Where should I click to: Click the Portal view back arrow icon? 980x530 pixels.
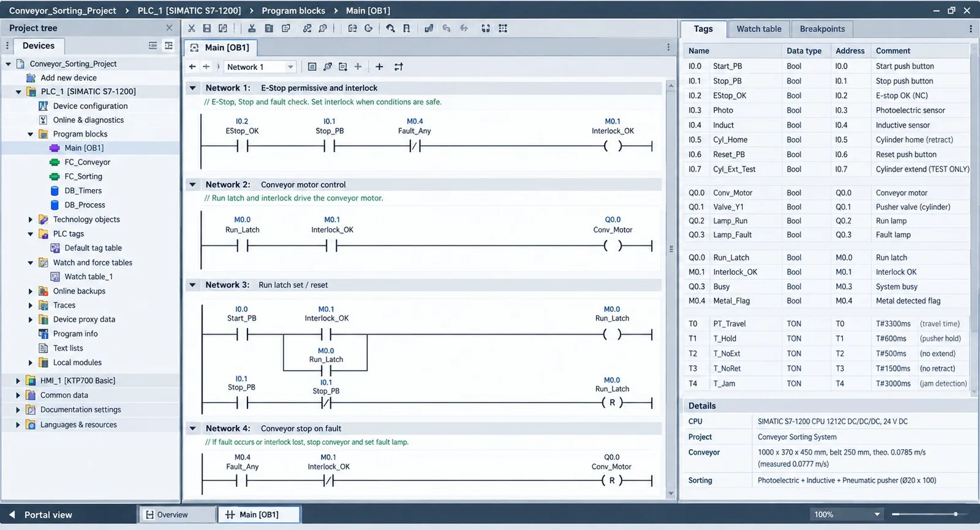(12, 515)
